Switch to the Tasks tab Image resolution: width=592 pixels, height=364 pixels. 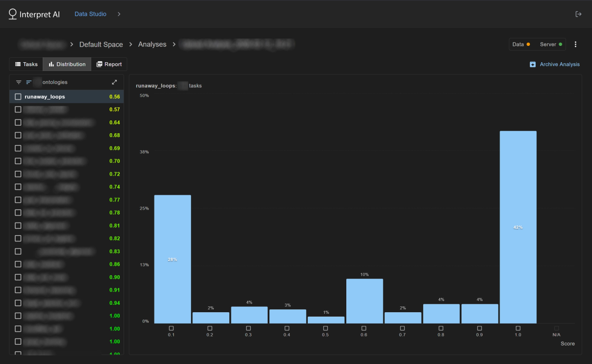(26, 64)
